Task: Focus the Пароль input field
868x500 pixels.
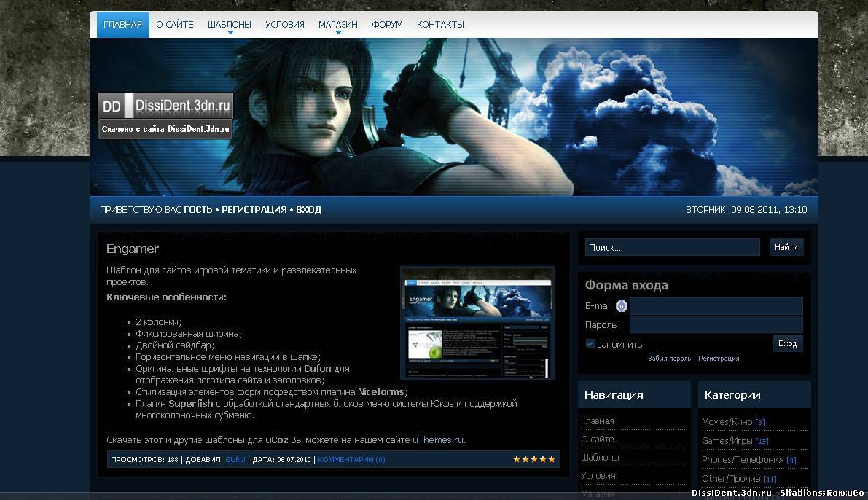Action: 716,324
